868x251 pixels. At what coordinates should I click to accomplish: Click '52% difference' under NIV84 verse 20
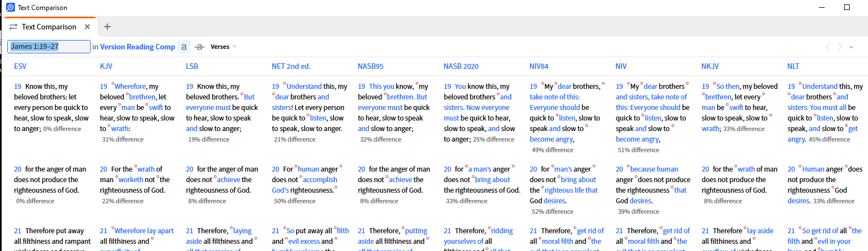click(552, 212)
